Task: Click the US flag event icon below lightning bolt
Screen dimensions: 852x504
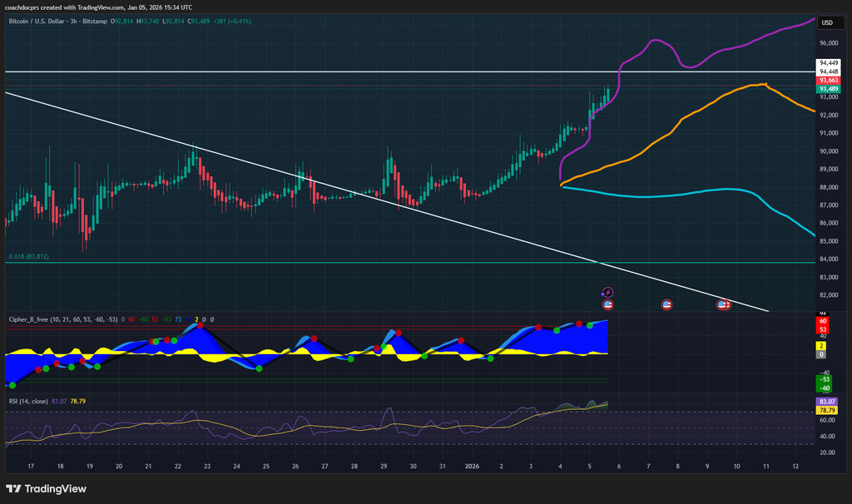Action: [x=607, y=305]
